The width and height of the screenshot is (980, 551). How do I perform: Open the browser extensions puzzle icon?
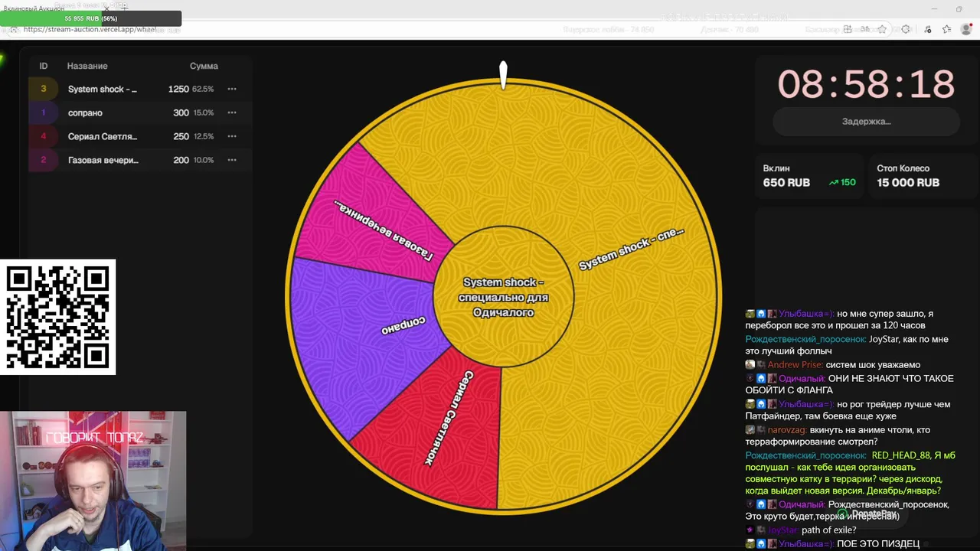tap(906, 29)
